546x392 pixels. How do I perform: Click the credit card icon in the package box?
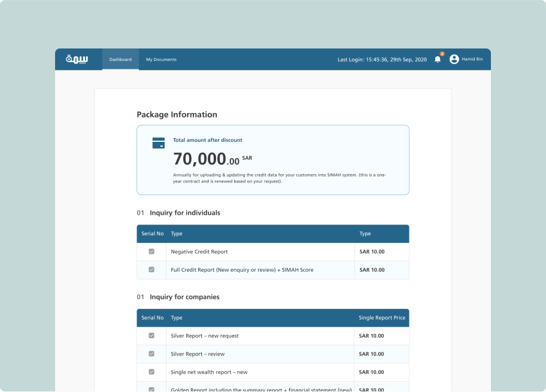[159, 142]
